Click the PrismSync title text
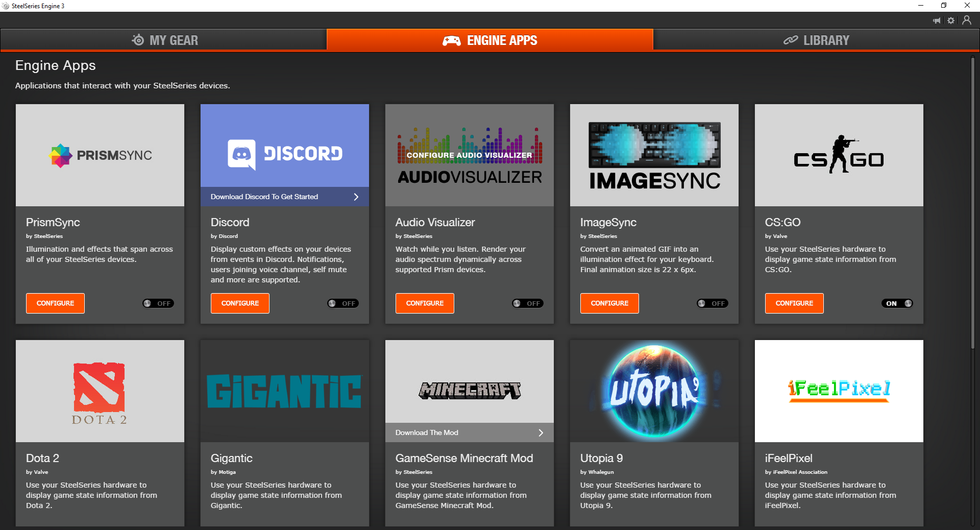The height and width of the screenshot is (530, 980). 53,222
